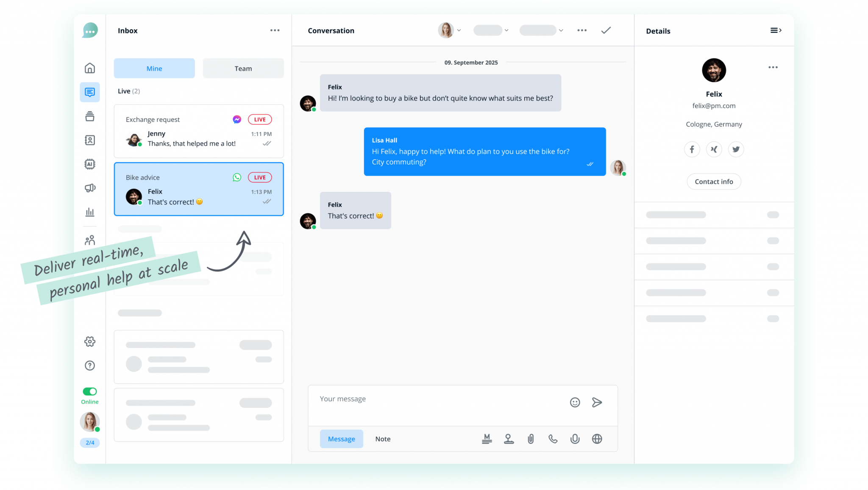
Task: Open Felix contact three-dot menu
Action: 773,67
